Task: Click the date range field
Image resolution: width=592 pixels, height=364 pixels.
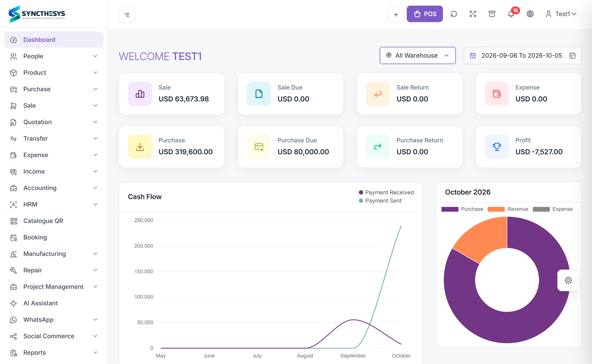Action: 522,55
